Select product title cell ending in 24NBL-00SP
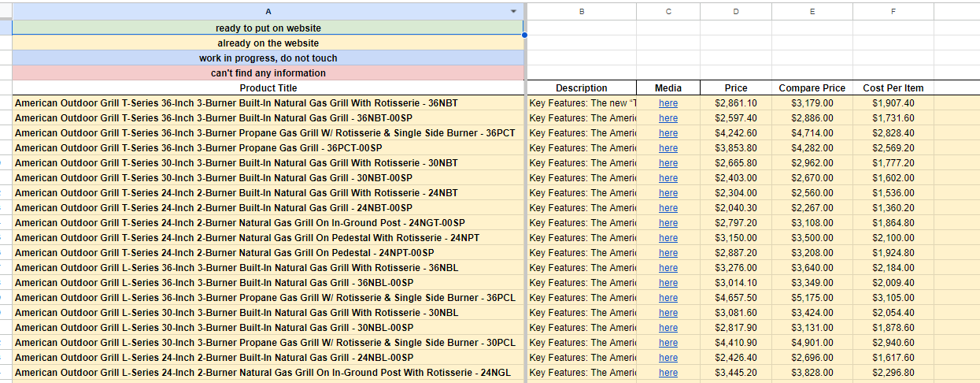Screen dimensions: 980x383 (268, 358)
